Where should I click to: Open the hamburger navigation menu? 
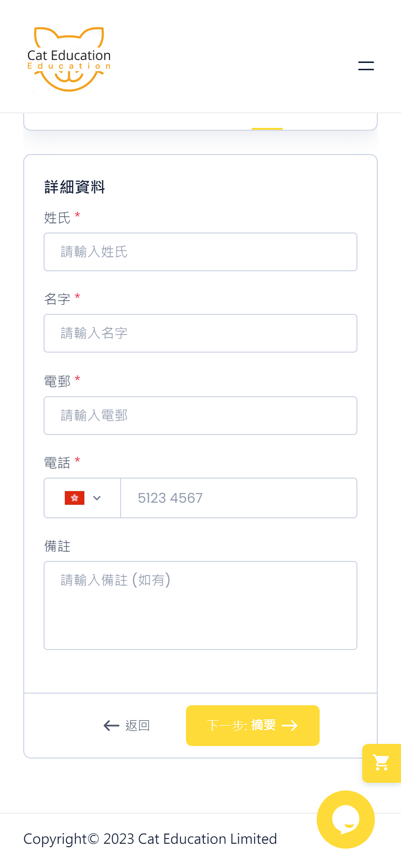366,66
